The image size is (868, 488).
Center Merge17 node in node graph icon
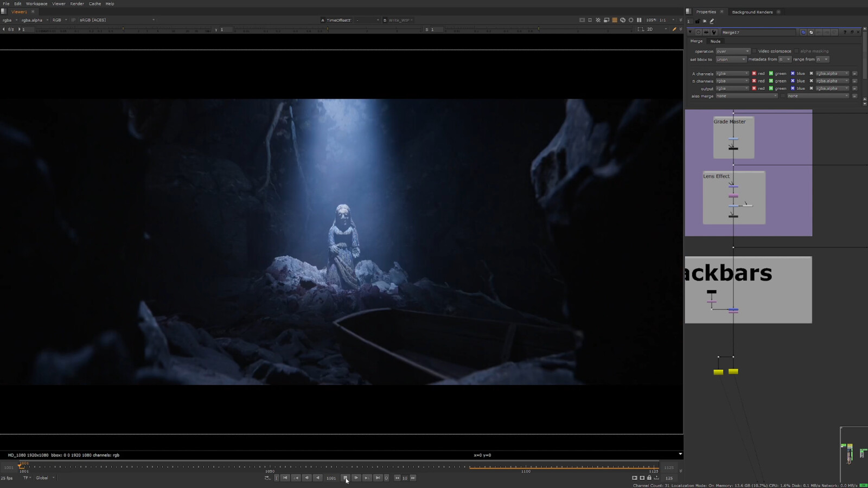(698, 33)
